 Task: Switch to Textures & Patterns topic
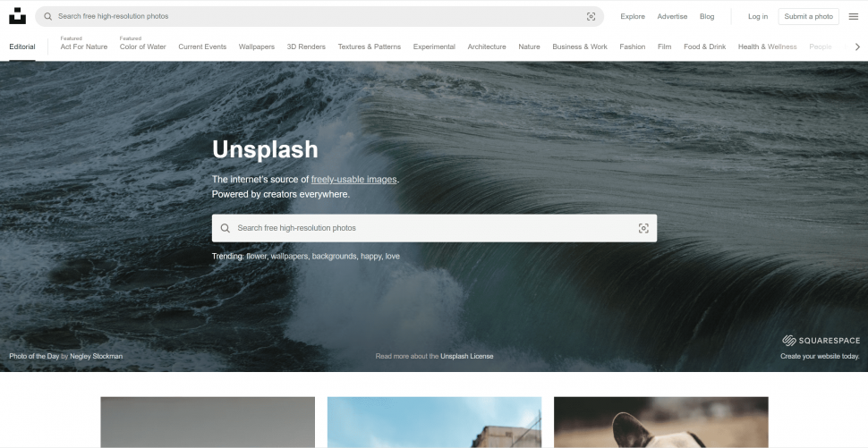[x=370, y=46]
